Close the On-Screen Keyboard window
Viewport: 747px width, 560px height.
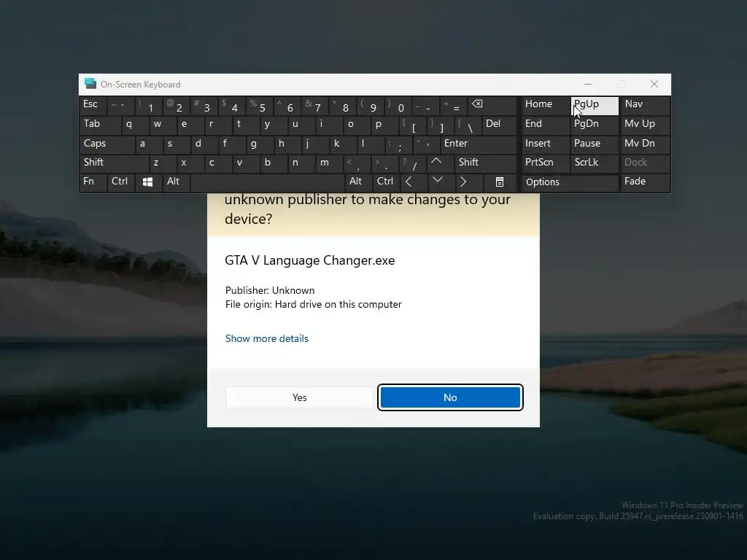[x=654, y=85]
